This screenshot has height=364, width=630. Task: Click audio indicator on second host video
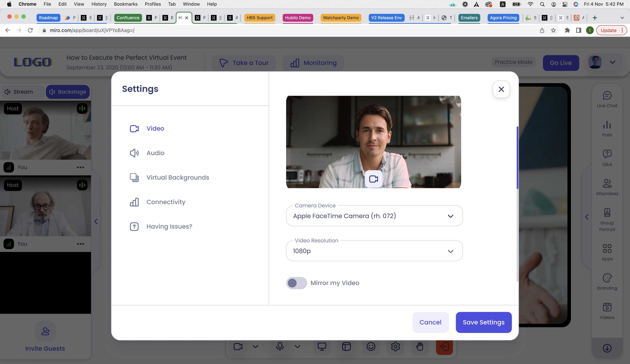(82, 185)
